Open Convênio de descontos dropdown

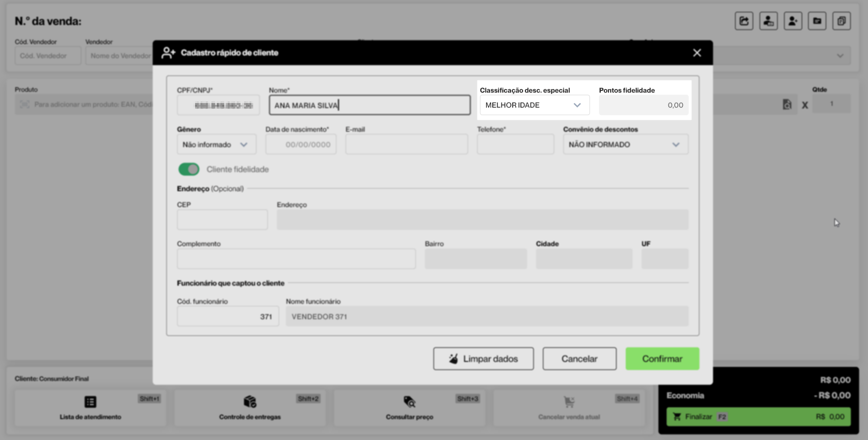(x=625, y=145)
